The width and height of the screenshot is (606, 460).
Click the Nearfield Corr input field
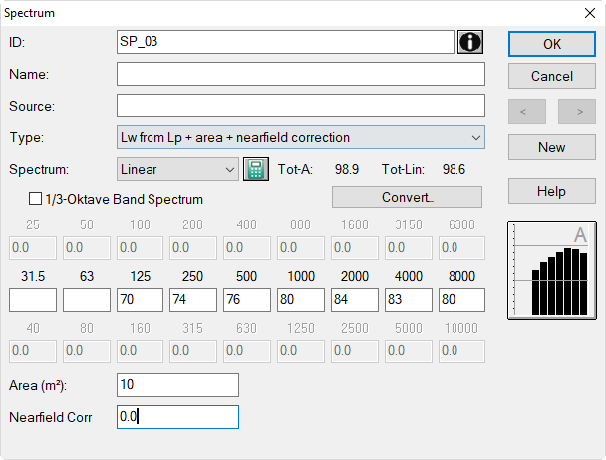(x=178, y=417)
